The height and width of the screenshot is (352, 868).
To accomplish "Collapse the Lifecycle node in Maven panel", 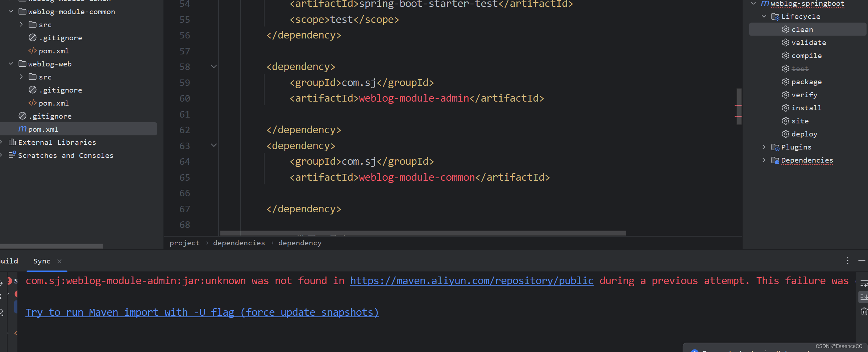I will [764, 16].
